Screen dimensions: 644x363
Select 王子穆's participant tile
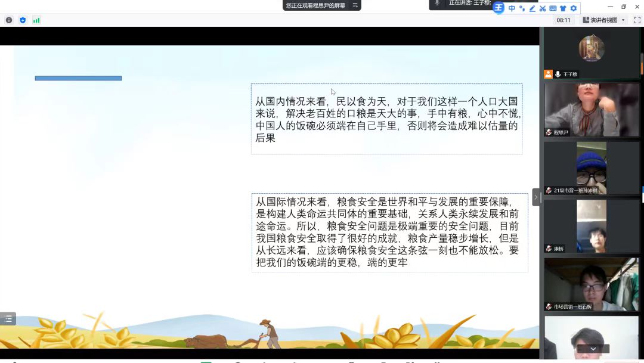coord(591,54)
